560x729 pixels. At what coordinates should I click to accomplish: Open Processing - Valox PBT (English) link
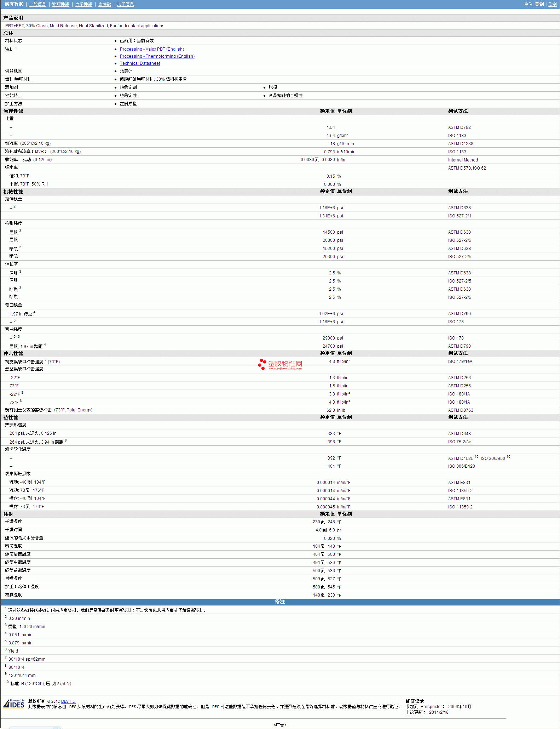point(152,49)
